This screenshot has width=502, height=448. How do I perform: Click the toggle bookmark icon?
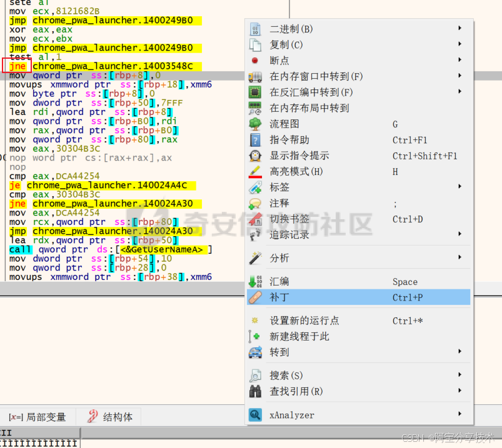click(x=255, y=219)
